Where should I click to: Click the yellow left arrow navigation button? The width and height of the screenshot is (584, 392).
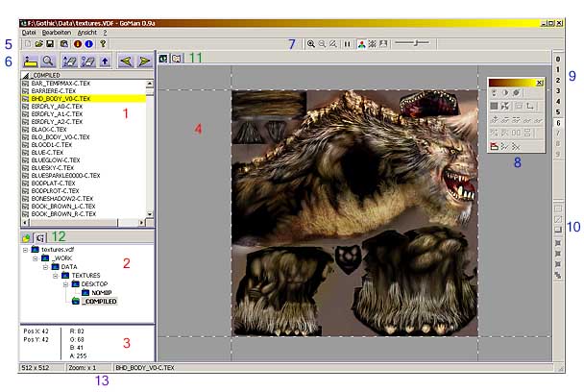point(126,61)
